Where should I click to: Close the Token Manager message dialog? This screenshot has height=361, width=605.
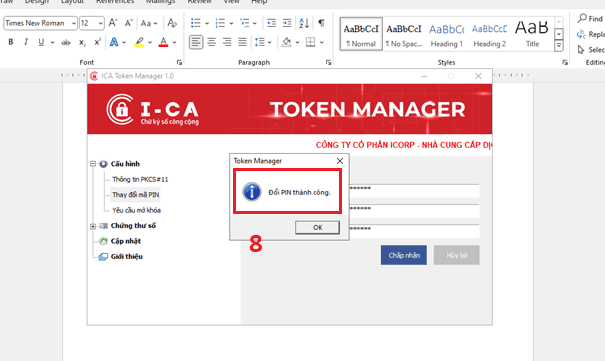340,161
